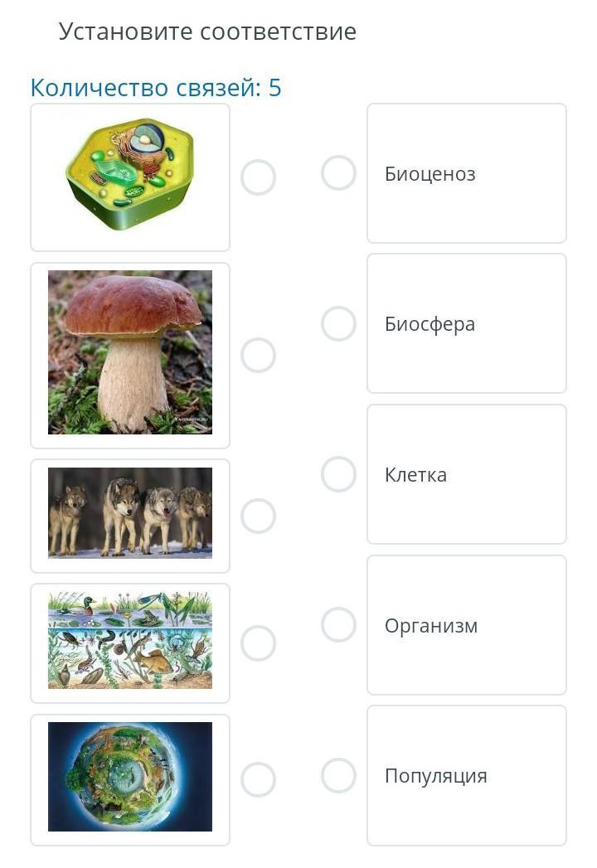Click the pond ecosystem illustration
This screenshot has height=868, width=597.
click(130, 641)
